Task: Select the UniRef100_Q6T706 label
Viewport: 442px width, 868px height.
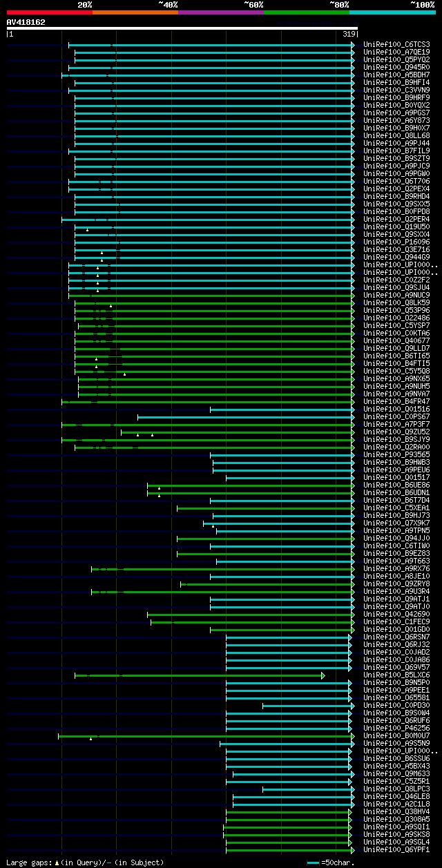Action: pos(396,182)
